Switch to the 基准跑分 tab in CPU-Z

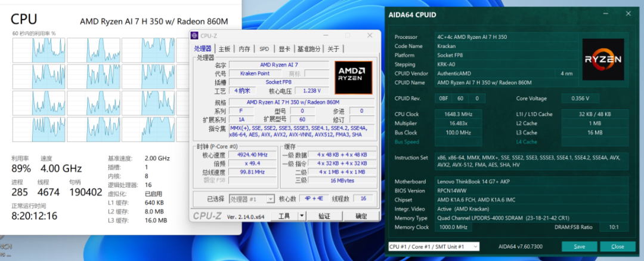tap(309, 49)
